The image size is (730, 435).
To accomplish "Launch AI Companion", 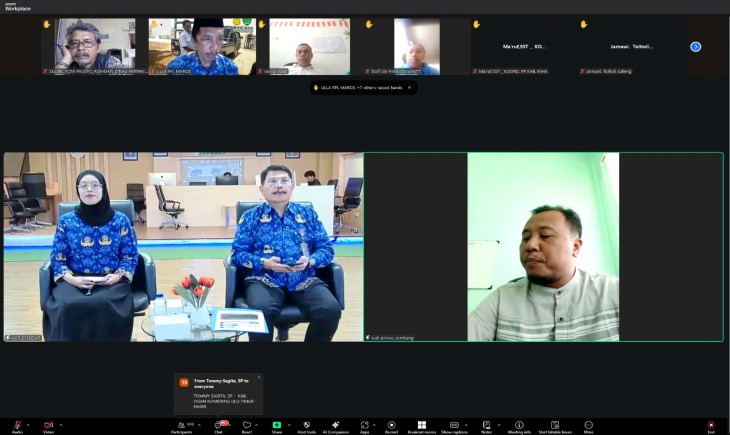I will pyautogui.click(x=335, y=425).
